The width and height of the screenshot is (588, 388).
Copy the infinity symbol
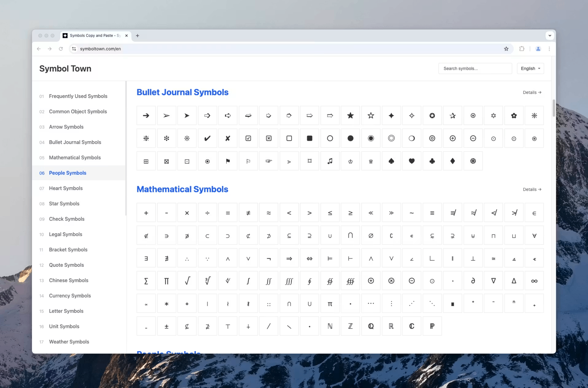point(534,281)
